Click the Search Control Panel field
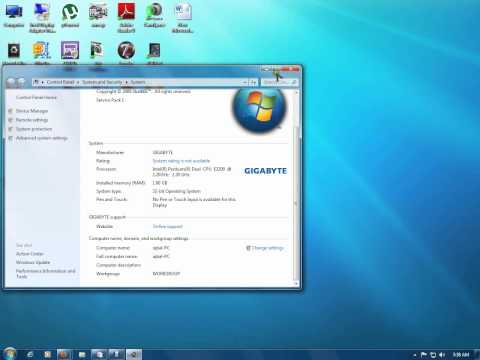 click(279, 82)
